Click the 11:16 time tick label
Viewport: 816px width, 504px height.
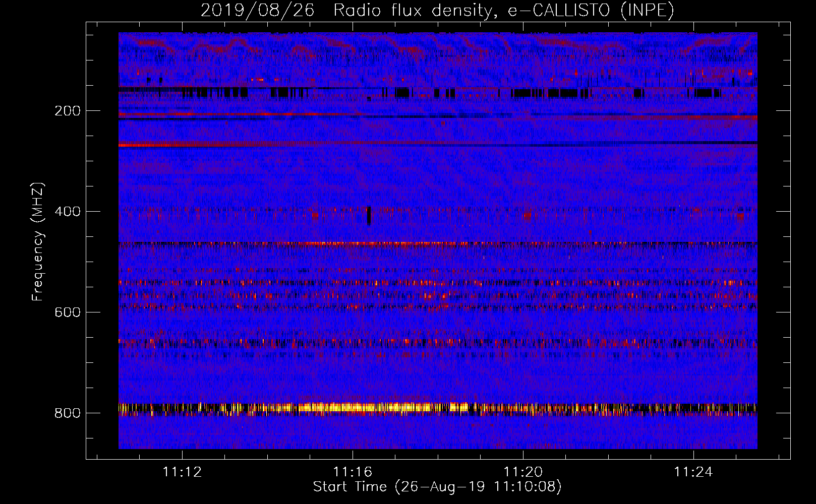(x=353, y=472)
